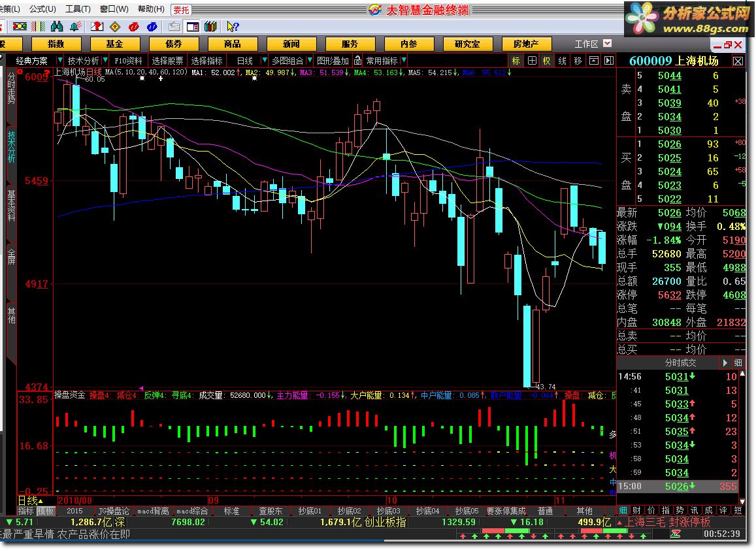Expand the 经典方案 dropdown arrow
Image resolution: width=756 pixels, height=550 pixels.
59,60
